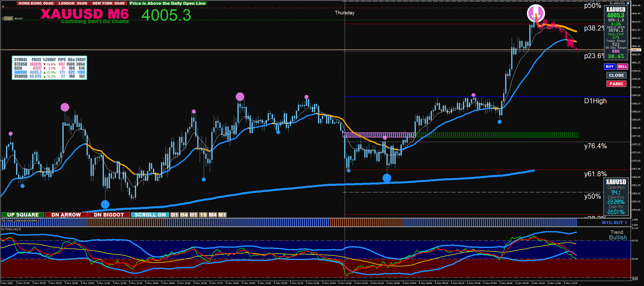Viewport: 644px width, 286px height.
Task: Click the expert advisor graduation cap icon
Action: pos(628,3)
